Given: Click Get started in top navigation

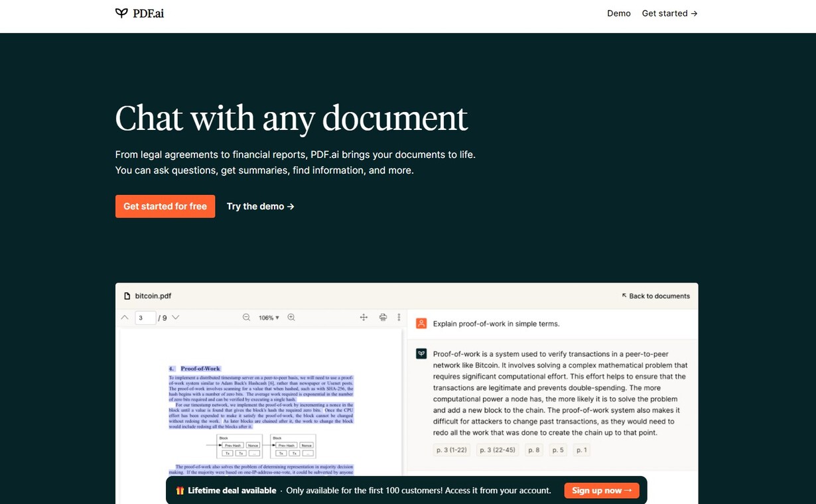Looking at the screenshot, I should coord(669,13).
